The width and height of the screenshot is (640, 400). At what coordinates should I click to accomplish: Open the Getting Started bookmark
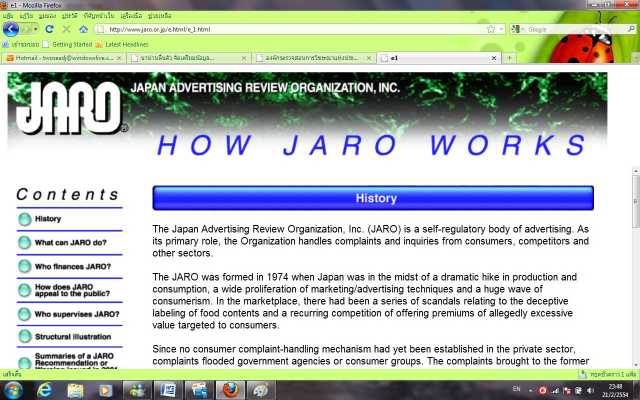point(67,44)
